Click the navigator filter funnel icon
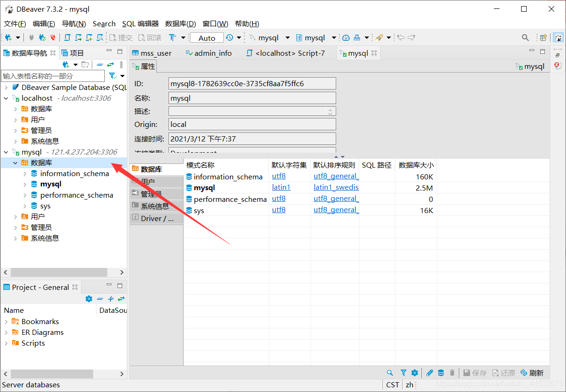 (x=112, y=75)
